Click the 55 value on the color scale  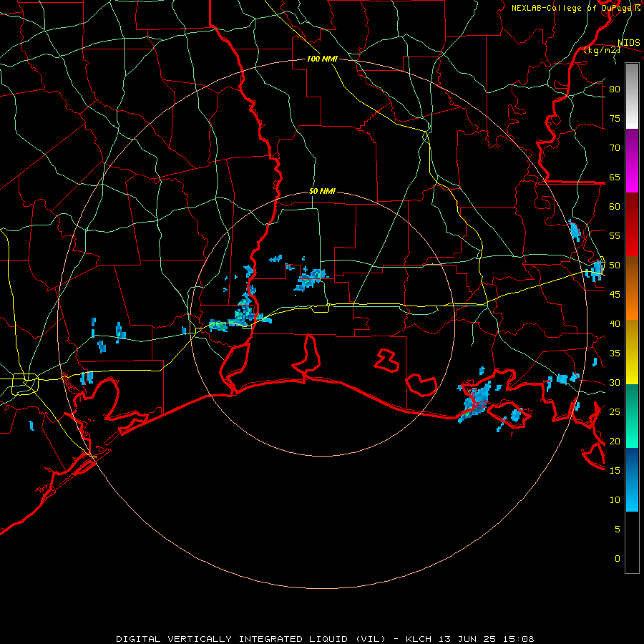pos(615,236)
